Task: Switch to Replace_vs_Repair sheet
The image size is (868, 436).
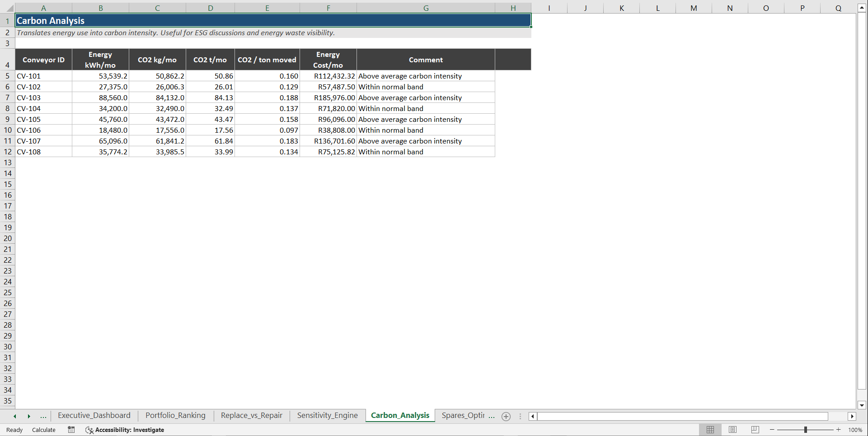Action: click(x=251, y=416)
